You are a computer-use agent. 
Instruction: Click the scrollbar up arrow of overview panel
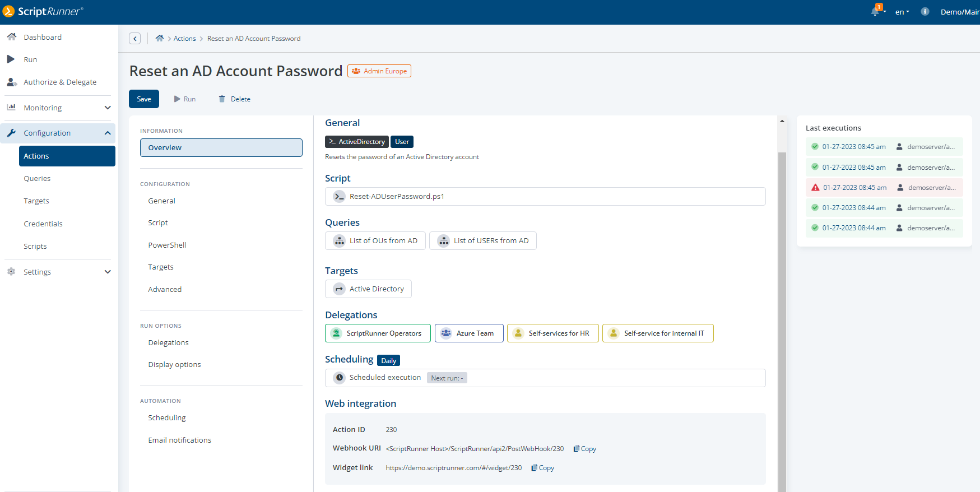click(x=782, y=121)
